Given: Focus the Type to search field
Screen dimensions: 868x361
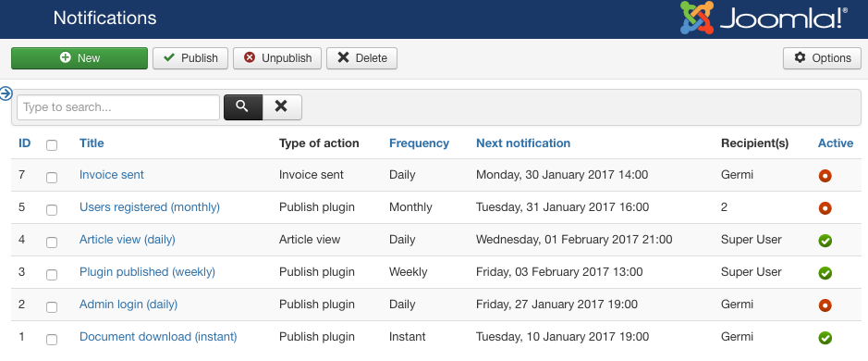Looking at the screenshot, I should (118, 107).
